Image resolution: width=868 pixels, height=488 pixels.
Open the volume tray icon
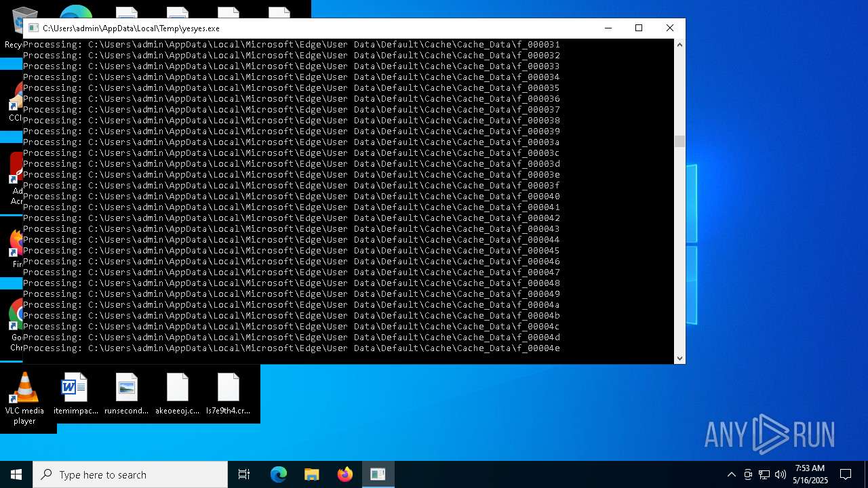tap(781, 474)
